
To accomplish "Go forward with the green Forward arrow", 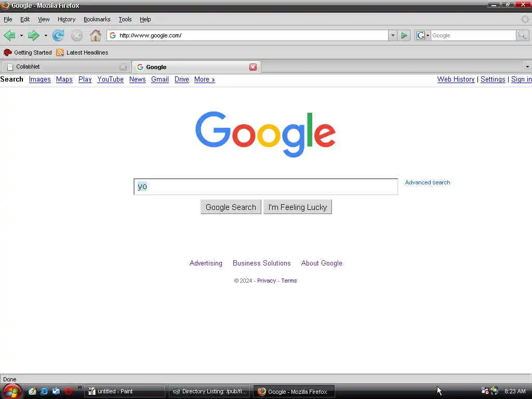I will coord(33,35).
